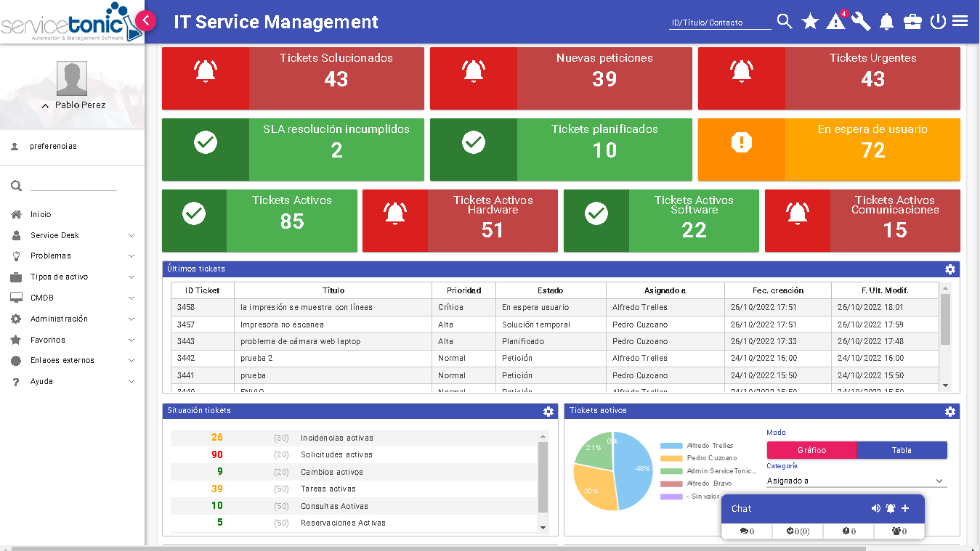Open the alerts warning triangle icon

[x=835, y=22]
